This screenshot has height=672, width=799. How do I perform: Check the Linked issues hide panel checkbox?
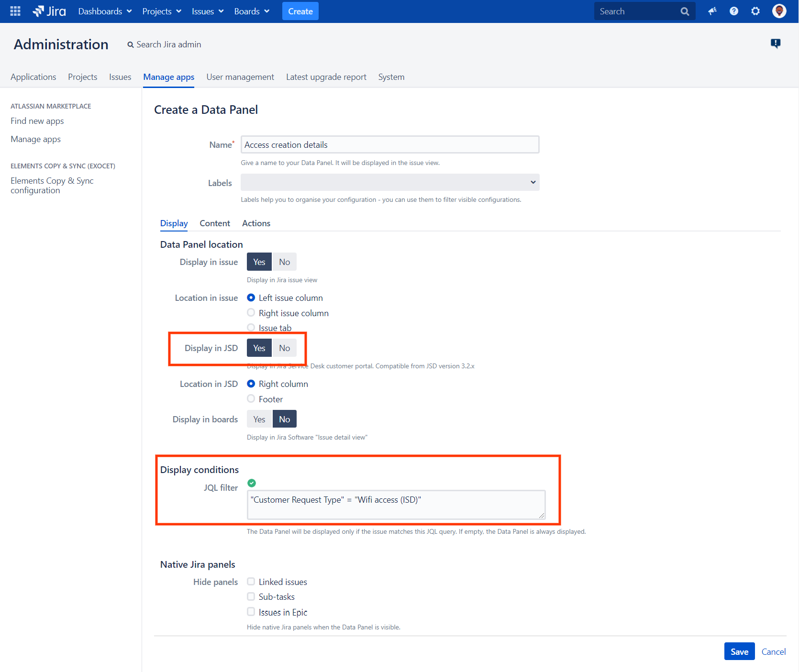pyautogui.click(x=251, y=581)
